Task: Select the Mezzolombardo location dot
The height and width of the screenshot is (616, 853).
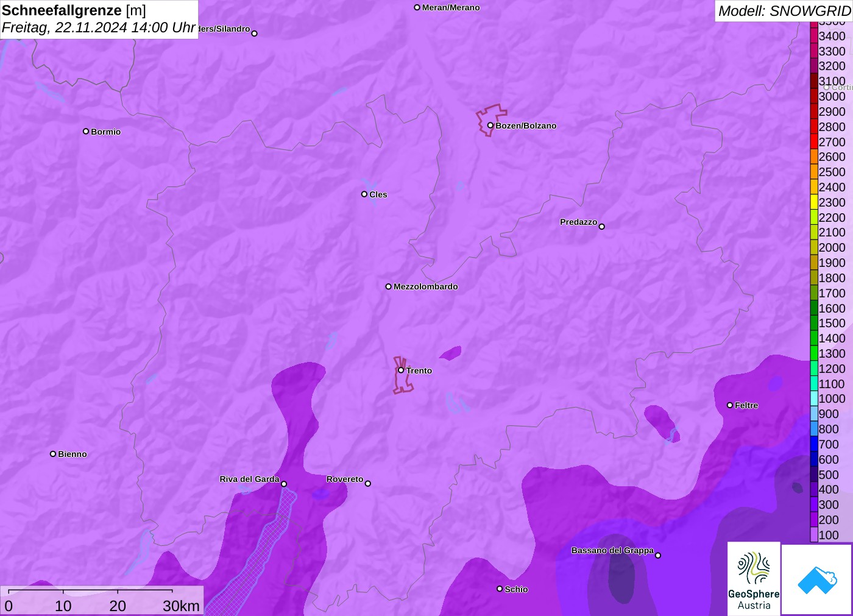Action: coord(388,286)
